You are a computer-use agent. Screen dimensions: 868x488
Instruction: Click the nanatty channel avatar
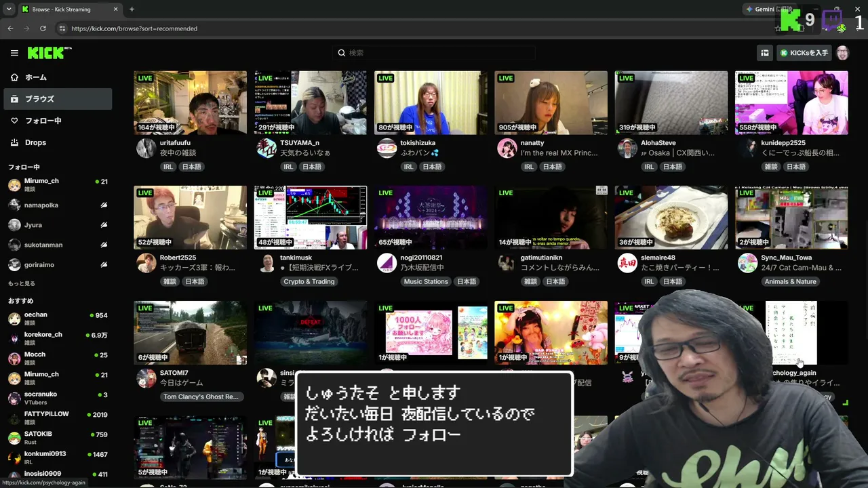[x=507, y=148]
